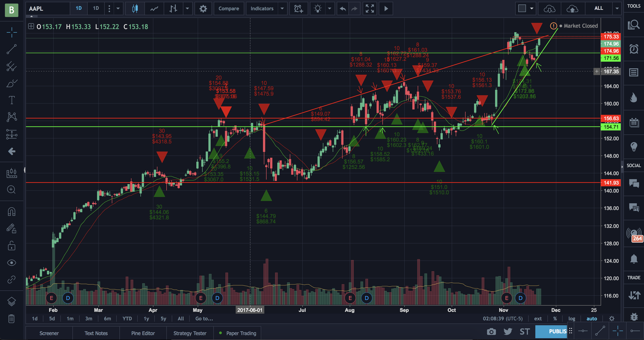Select the zoom in tool

[x=11, y=189]
